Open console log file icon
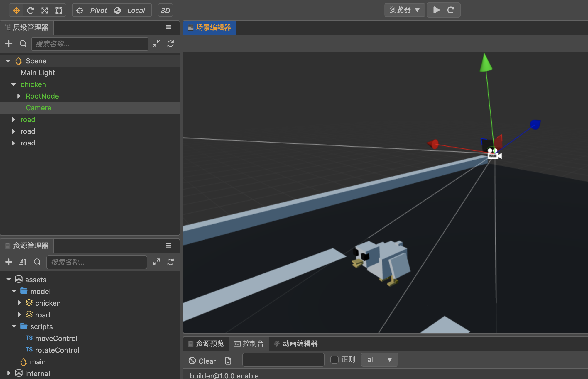The image size is (588, 379). click(x=228, y=361)
